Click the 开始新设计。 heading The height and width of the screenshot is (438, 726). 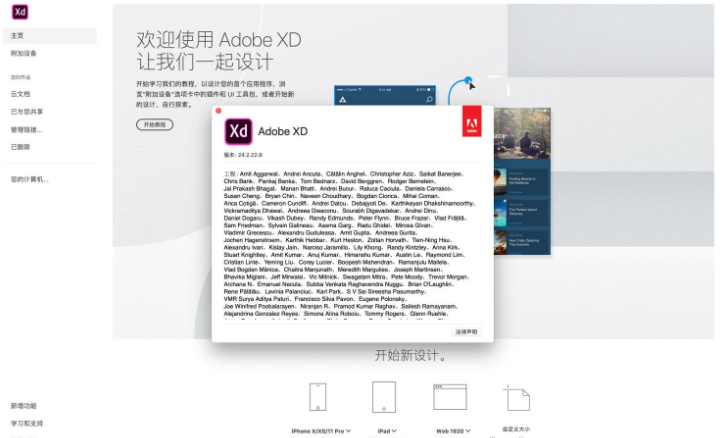411,356
